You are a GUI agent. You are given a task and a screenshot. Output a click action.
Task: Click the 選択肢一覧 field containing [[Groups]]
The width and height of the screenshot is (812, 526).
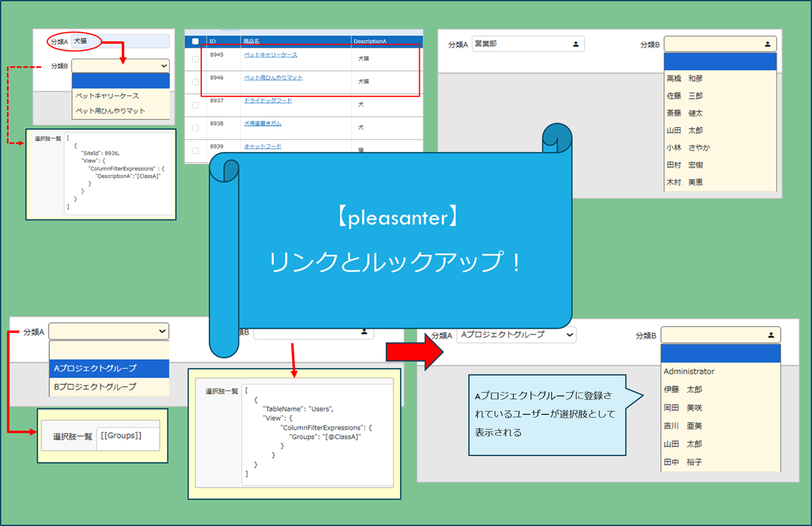coord(127,437)
